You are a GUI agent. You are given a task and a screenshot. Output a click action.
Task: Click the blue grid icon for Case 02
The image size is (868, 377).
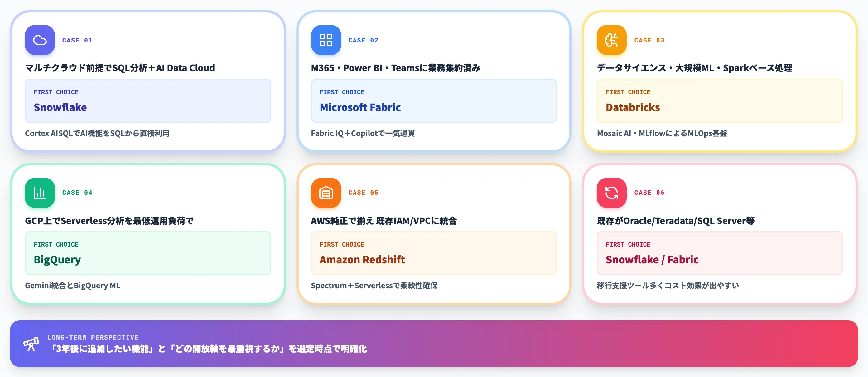coord(326,40)
